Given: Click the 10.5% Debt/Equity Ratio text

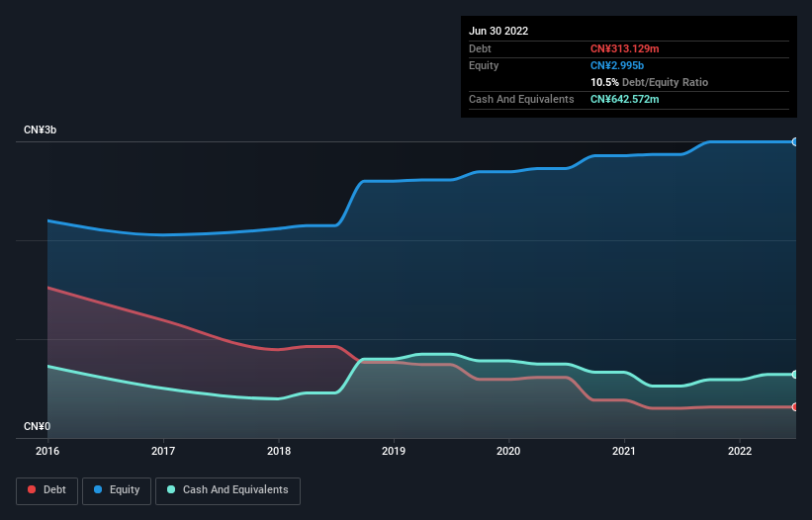Looking at the screenshot, I should pyautogui.click(x=650, y=82).
